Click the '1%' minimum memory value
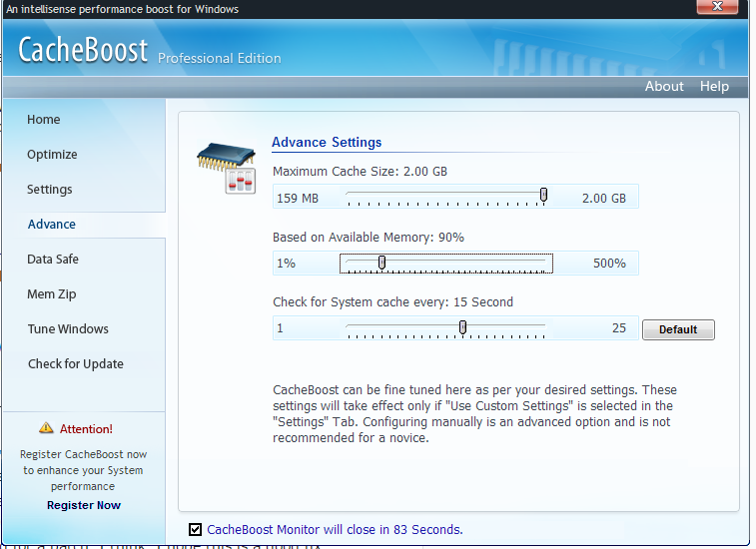This screenshot has width=756, height=549. 286,264
